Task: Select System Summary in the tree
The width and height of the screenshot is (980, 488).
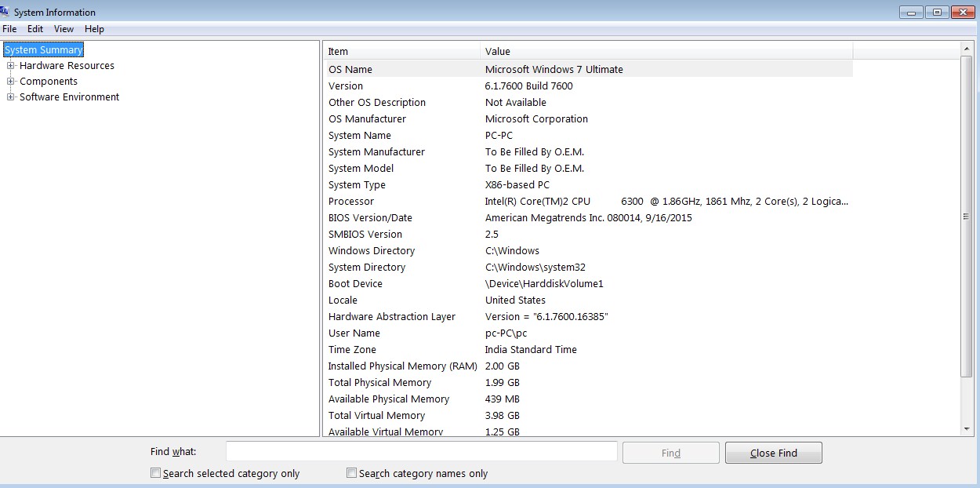Action: [43, 50]
